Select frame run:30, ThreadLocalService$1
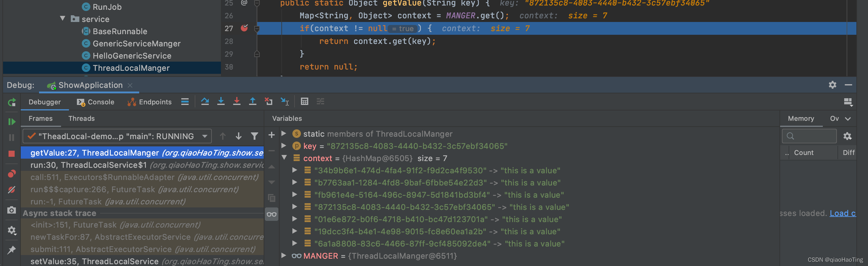This screenshot has height=266, width=868. click(x=142, y=165)
